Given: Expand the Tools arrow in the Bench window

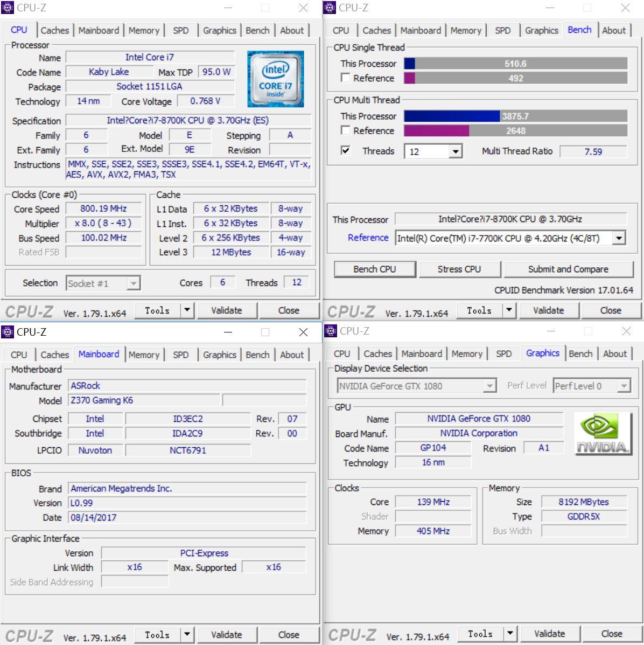Looking at the screenshot, I should click(509, 310).
